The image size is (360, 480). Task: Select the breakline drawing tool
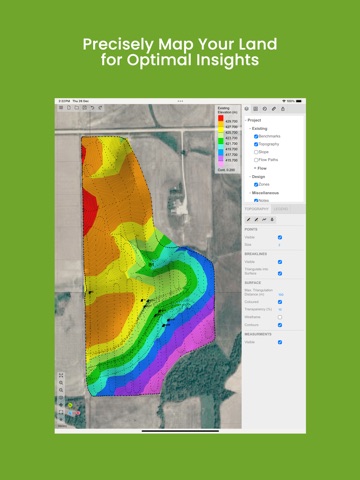264,219
